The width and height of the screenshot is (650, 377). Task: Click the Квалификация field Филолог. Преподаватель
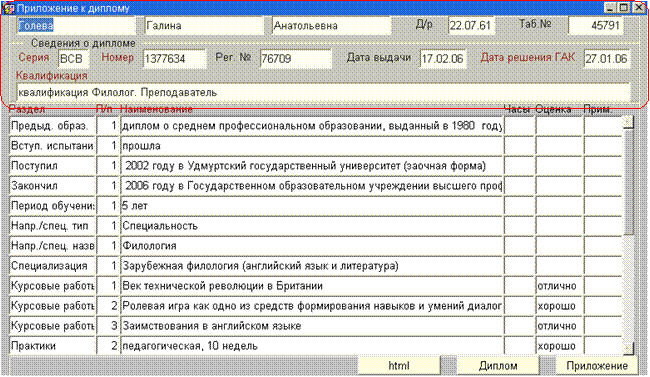tap(323, 92)
